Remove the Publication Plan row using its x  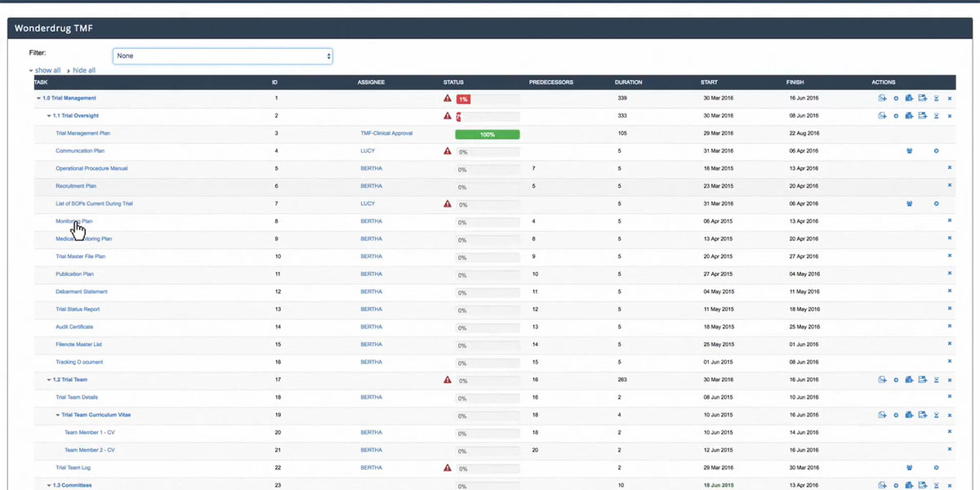coord(950,274)
